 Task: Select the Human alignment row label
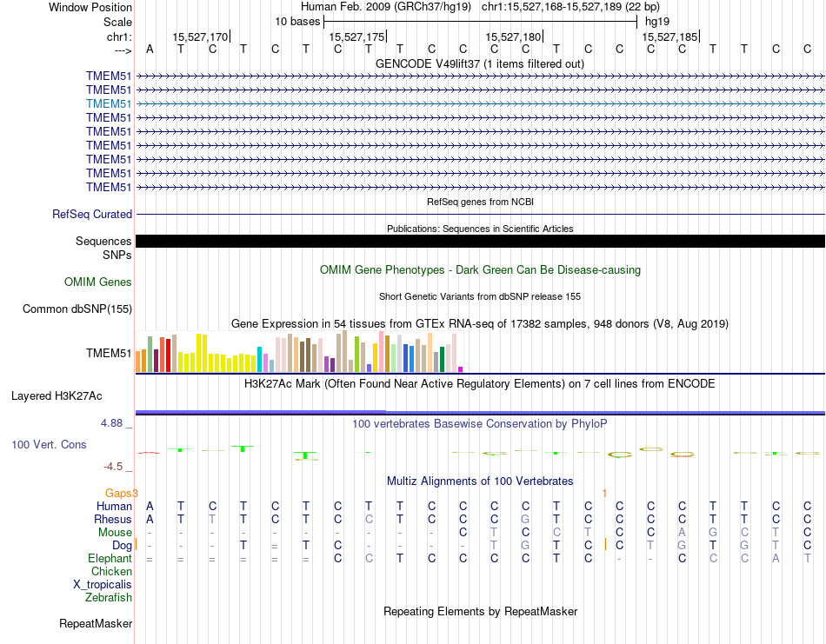pos(114,507)
